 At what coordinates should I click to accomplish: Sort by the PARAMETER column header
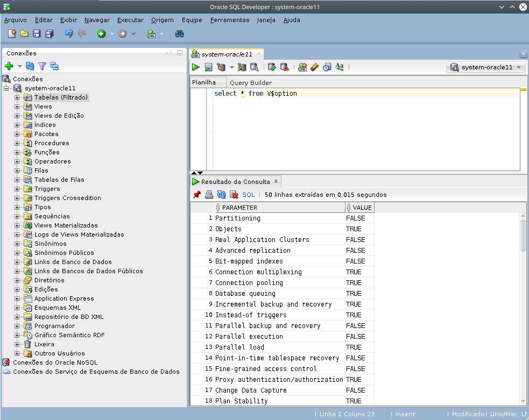pyautogui.click(x=280, y=208)
